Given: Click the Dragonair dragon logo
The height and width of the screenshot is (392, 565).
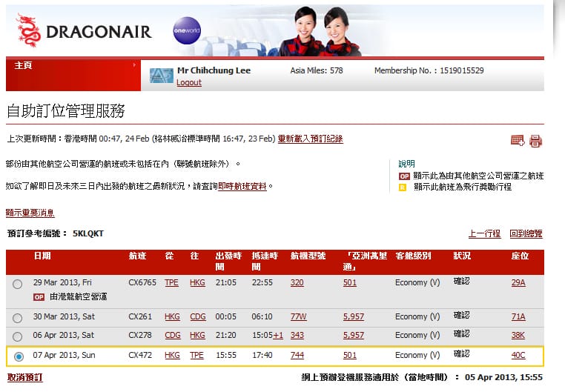Looking at the screenshot, I should point(28,30).
